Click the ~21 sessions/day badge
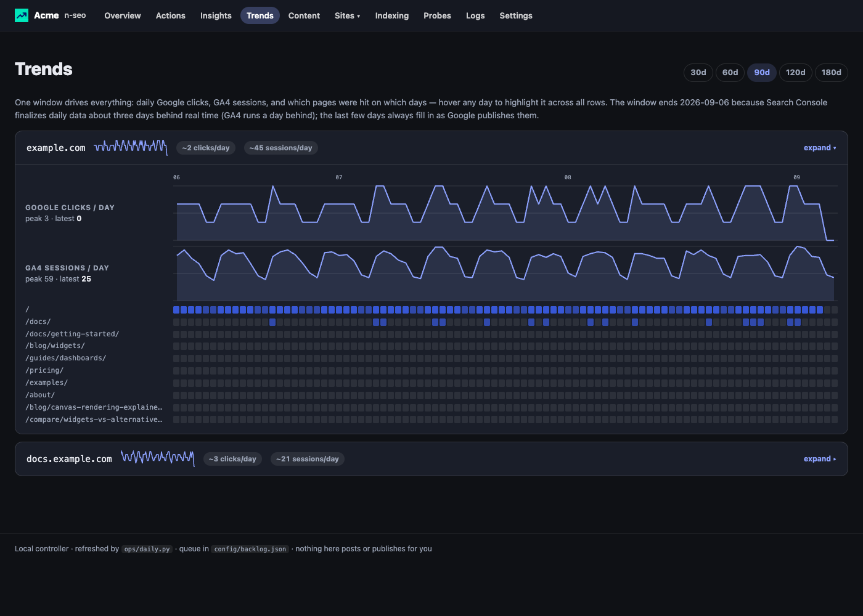 pos(308,459)
